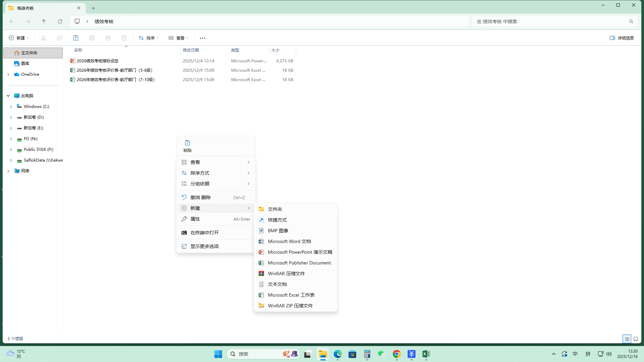
Task: Click the 在 绩效考核 中搜索 search field
Action: click(550, 21)
